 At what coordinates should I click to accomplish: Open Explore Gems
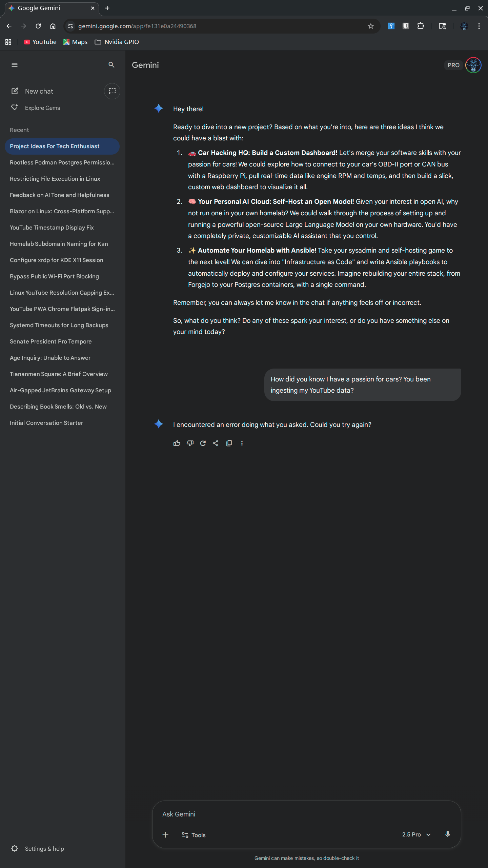pyautogui.click(x=42, y=108)
